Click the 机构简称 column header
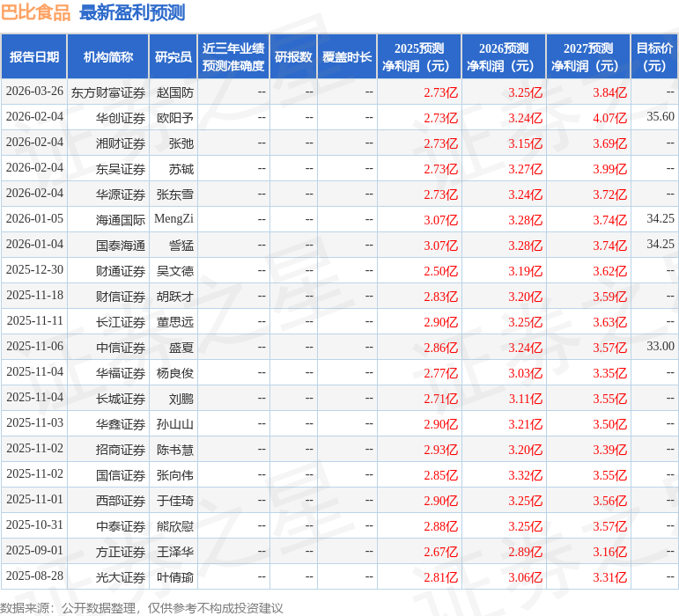Viewport: 679px width, 616px height. click(108, 57)
